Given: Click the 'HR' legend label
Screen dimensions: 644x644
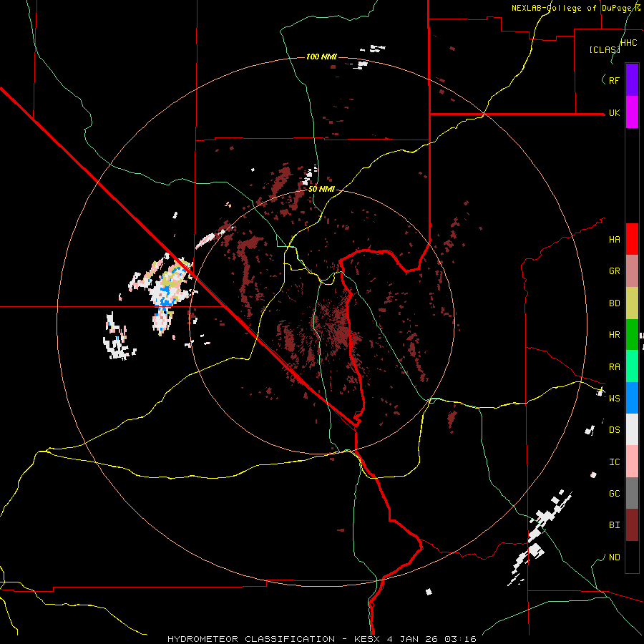Looking at the screenshot, I should tap(614, 335).
